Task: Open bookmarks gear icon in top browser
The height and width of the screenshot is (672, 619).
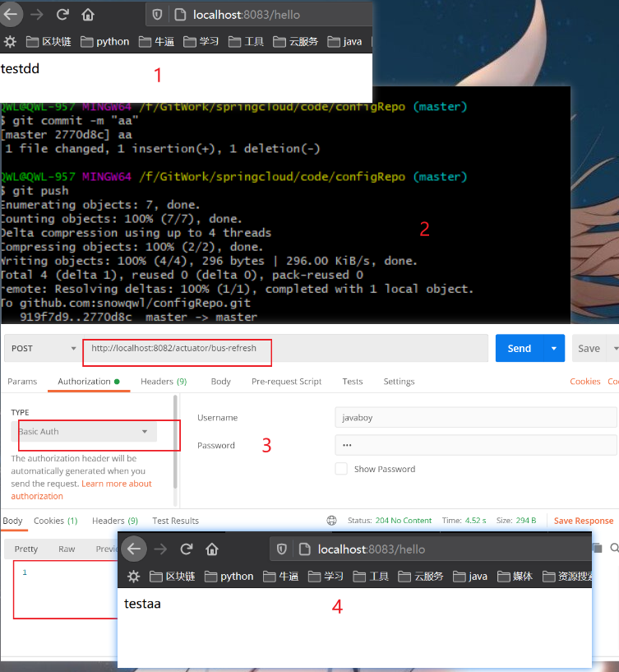Action: click(x=10, y=42)
